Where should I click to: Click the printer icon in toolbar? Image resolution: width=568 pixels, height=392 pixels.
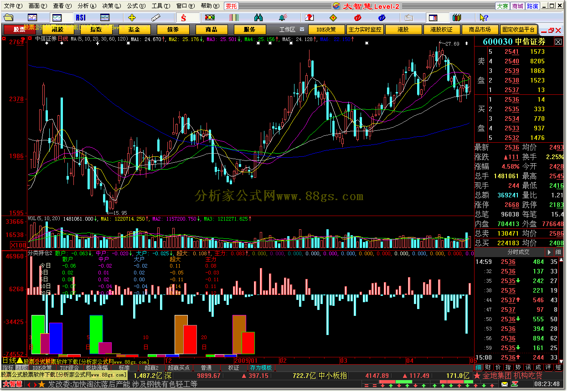408,18
